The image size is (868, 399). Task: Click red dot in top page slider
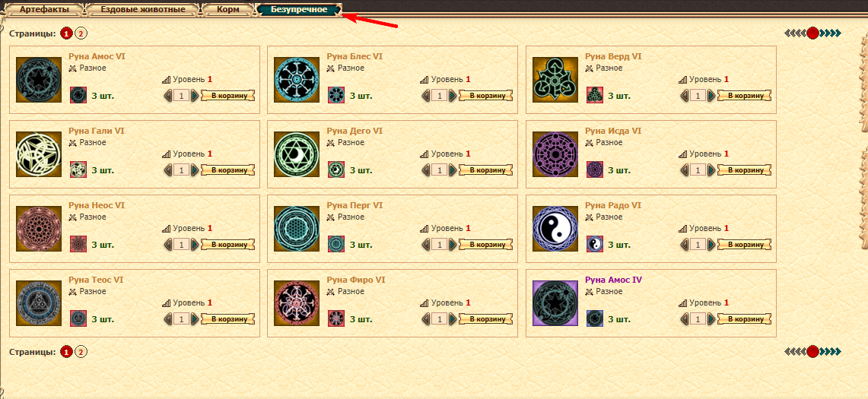[x=812, y=33]
